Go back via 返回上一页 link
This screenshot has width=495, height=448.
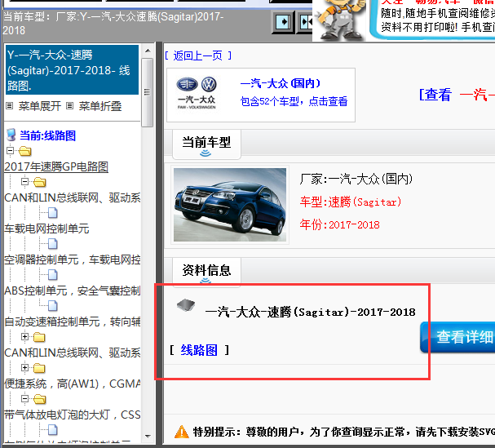point(198,55)
